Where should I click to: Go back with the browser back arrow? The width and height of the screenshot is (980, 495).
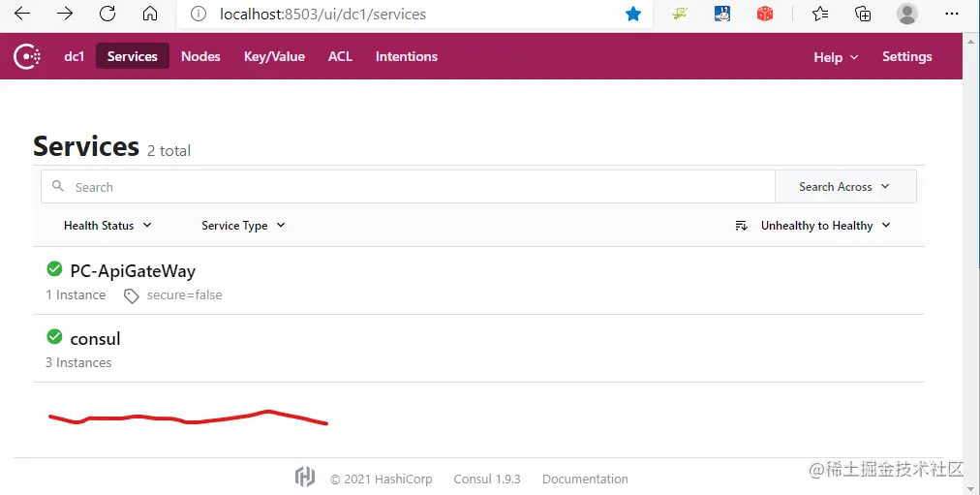click(x=22, y=14)
